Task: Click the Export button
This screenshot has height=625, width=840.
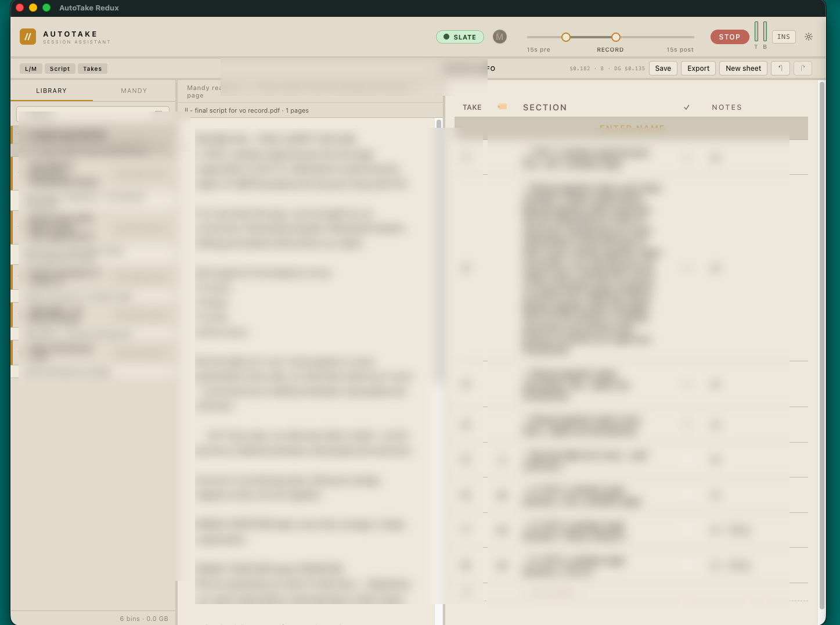Action: point(698,69)
